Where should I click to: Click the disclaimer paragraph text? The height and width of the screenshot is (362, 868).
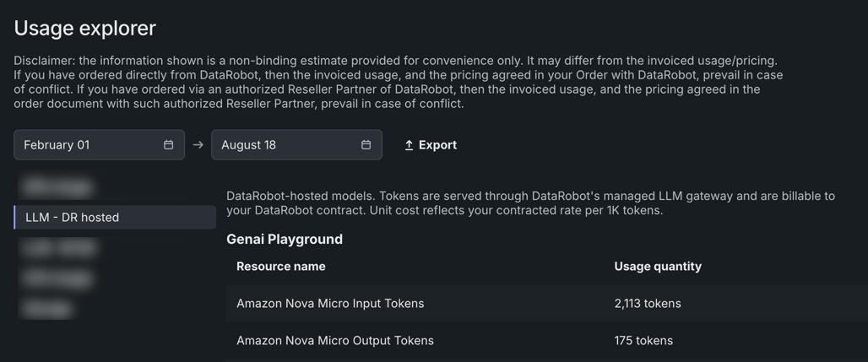click(398, 82)
